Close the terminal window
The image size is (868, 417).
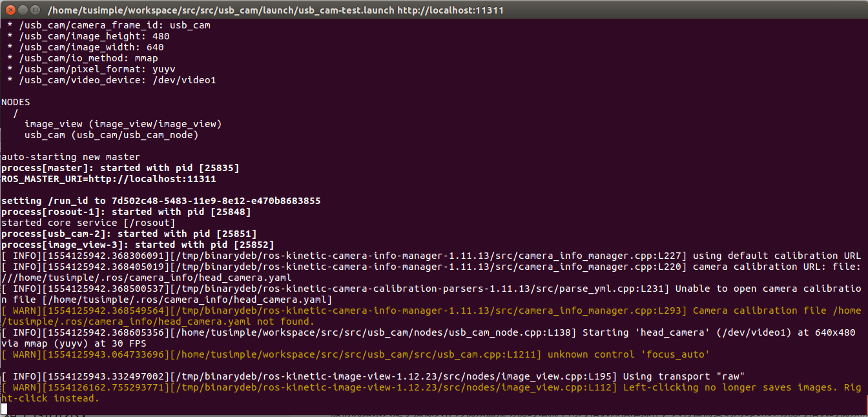(x=10, y=10)
